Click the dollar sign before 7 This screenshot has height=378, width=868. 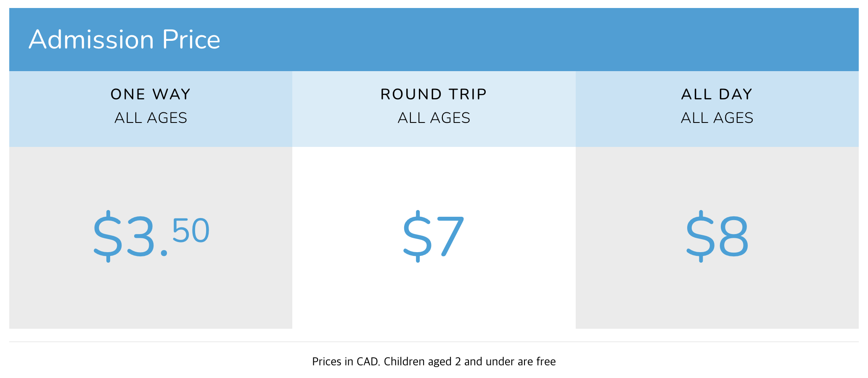point(417,236)
